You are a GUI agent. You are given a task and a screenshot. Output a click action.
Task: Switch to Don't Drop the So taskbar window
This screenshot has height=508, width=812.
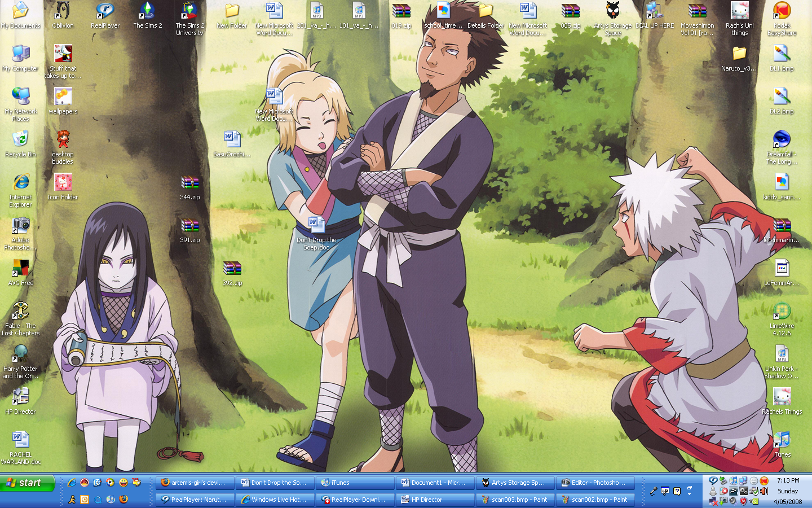point(275,483)
